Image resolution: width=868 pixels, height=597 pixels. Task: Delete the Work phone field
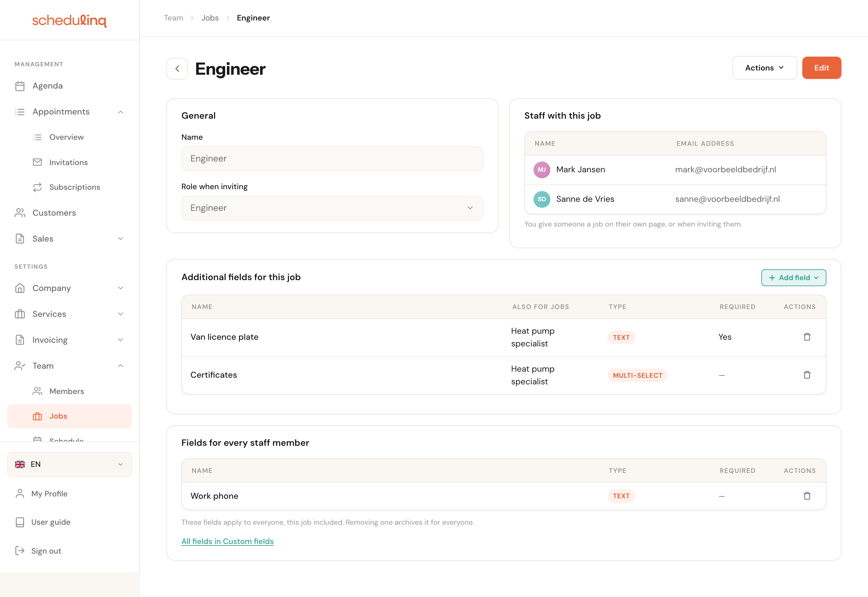tap(807, 496)
